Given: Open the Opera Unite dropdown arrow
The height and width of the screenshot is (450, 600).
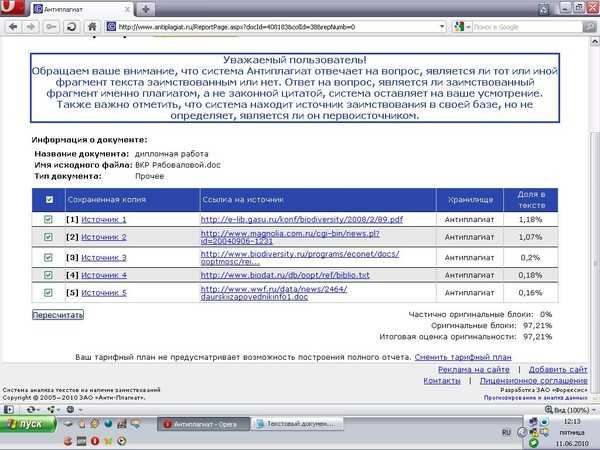Looking at the screenshot, I should pos(58,410).
